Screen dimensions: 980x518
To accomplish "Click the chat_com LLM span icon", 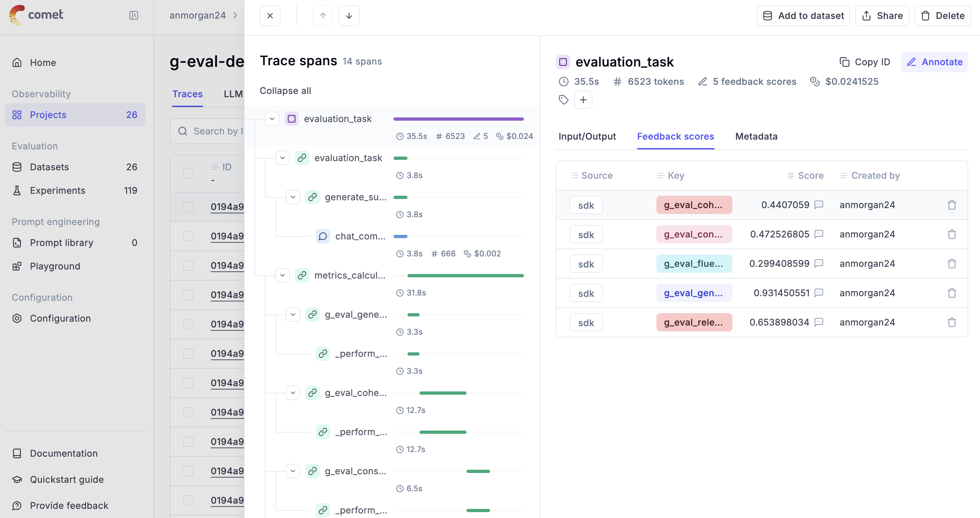I will pyautogui.click(x=323, y=236).
